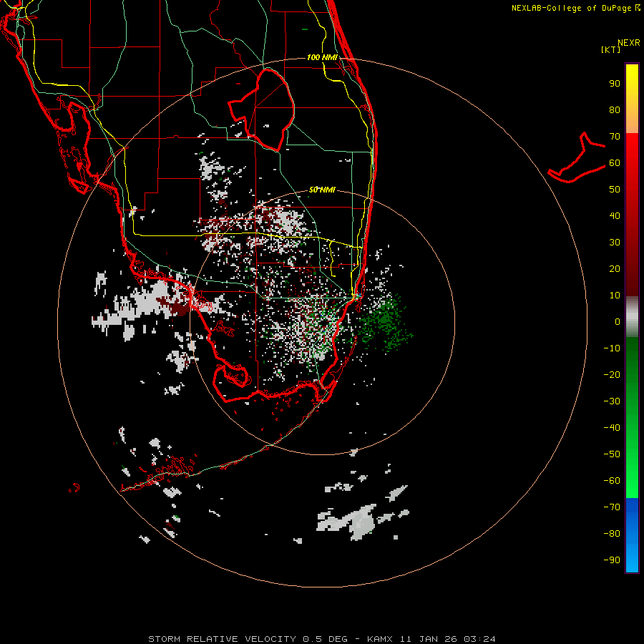Click the "100 NMI" range ring label

coord(322,57)
